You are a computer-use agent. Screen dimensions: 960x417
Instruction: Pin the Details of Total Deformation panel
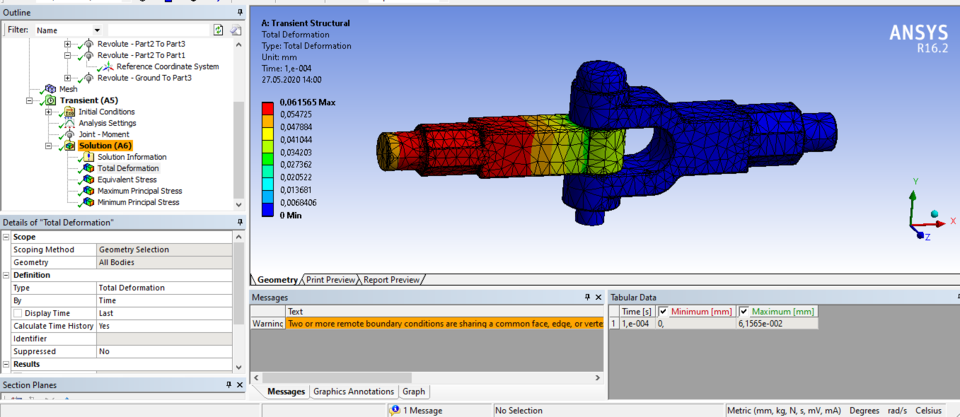coord(240,222)
